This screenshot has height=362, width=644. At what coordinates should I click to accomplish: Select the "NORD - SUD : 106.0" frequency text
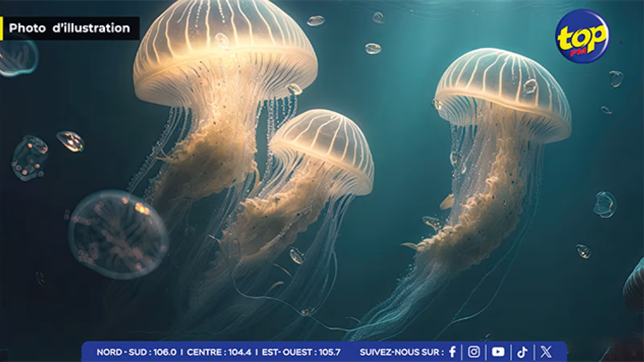coord(136,352)
